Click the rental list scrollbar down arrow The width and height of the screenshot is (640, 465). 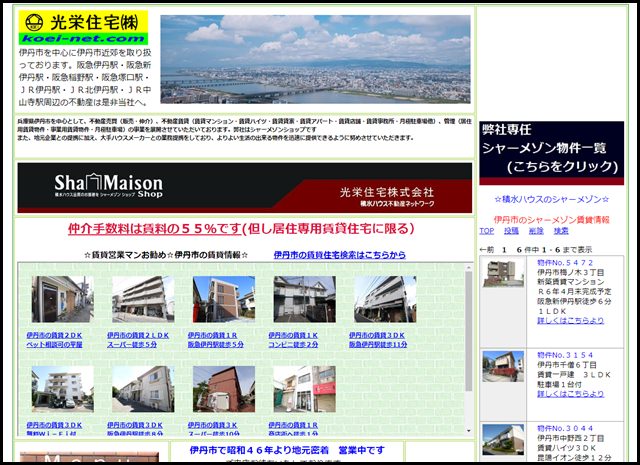[469, 431]
